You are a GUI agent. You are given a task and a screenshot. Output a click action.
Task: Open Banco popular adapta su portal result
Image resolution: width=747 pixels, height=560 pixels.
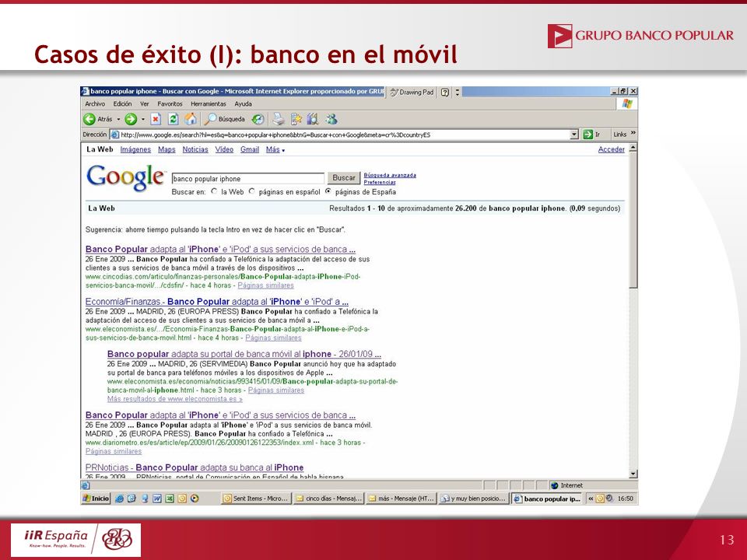[244, 354]
